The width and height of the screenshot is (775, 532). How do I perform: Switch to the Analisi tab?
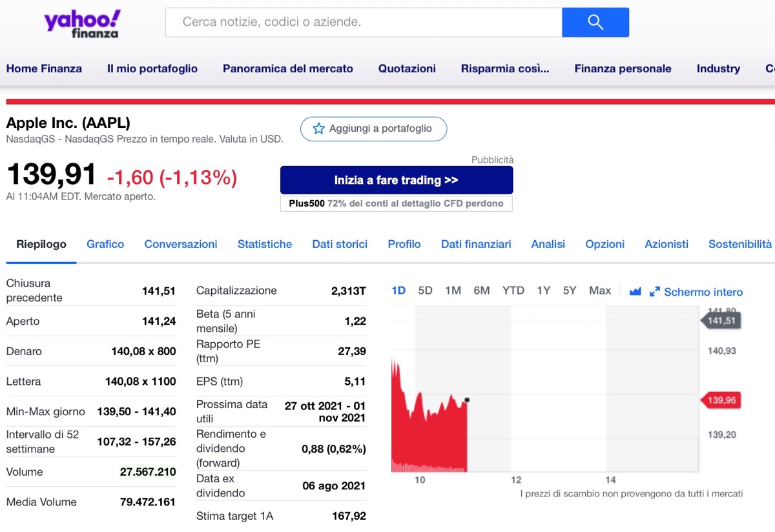(x=548, y=244)
